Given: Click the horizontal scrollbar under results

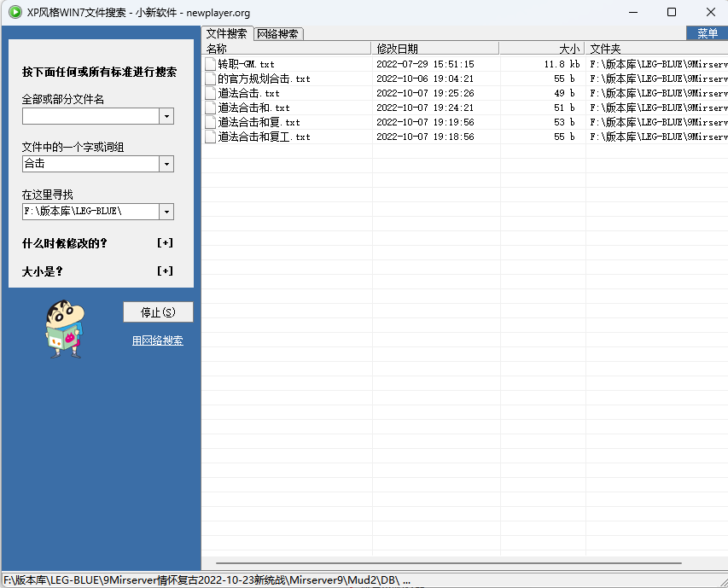Looking at the screenshot, I should tap(448, 563).
